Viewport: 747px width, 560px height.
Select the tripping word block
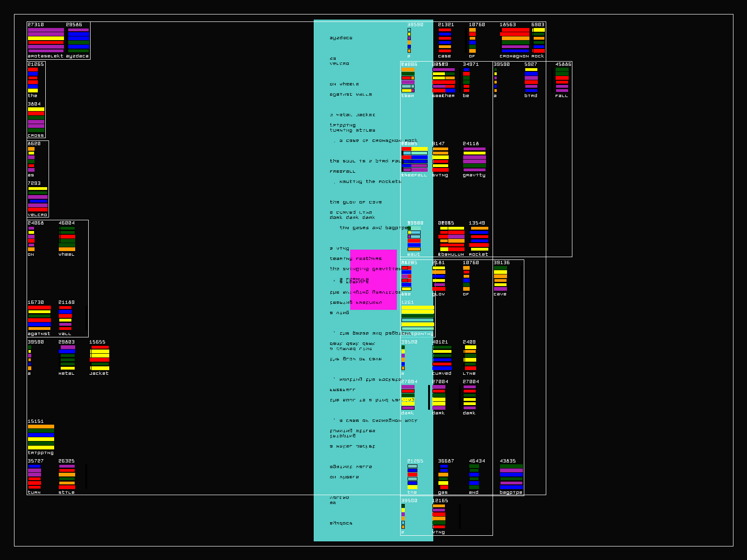41,437
